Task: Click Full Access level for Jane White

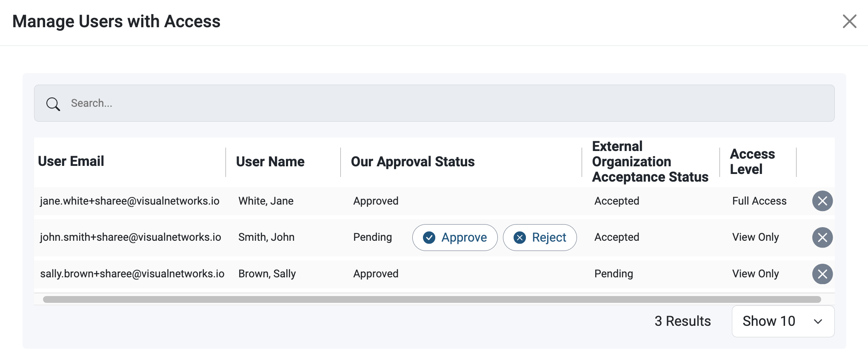Action: pyautogui.click(x=759, y=201)
